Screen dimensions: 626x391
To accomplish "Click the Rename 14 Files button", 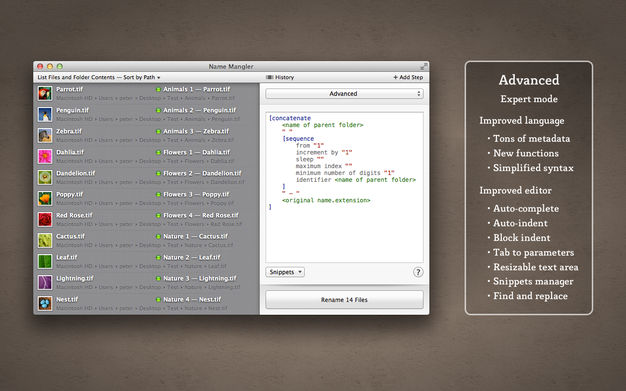I will point(344,300).
